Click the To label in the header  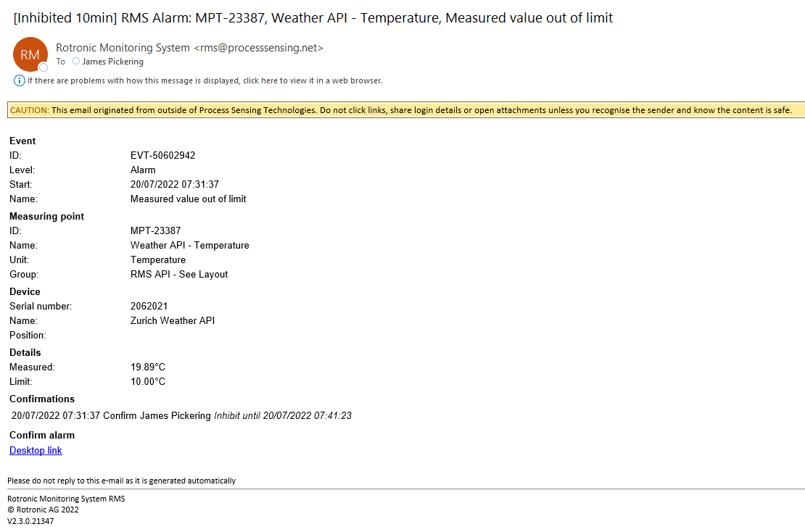coord(60,62)
